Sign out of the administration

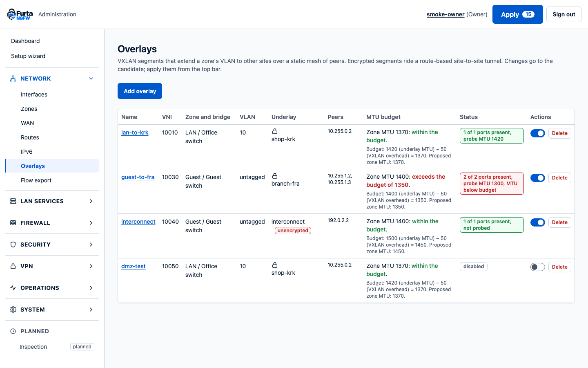[x=563, y=14]
